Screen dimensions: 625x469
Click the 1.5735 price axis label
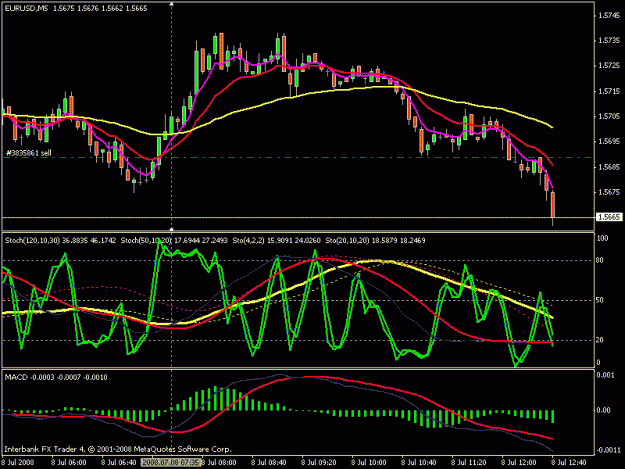[x=609, y=41]
